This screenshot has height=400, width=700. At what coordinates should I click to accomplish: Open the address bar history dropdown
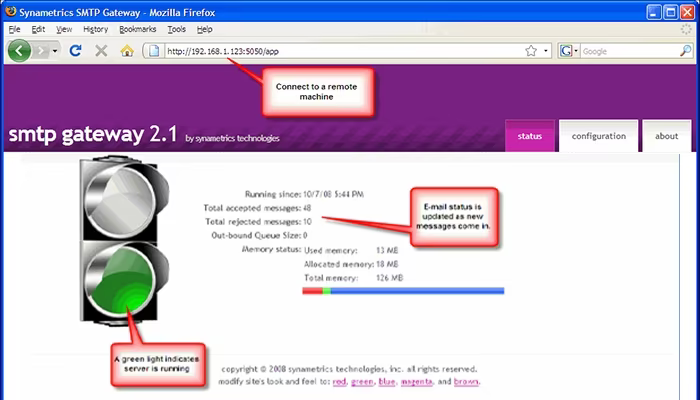pyautogui.click(x=546, y=51)
